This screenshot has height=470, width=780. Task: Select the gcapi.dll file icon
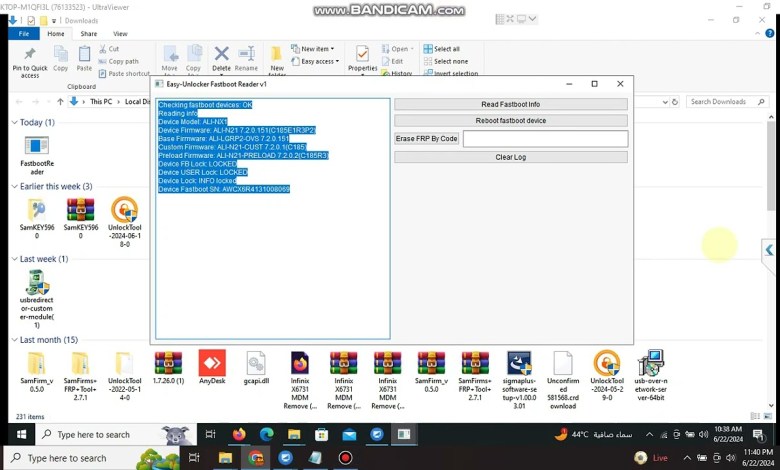[x=255, y=364]
